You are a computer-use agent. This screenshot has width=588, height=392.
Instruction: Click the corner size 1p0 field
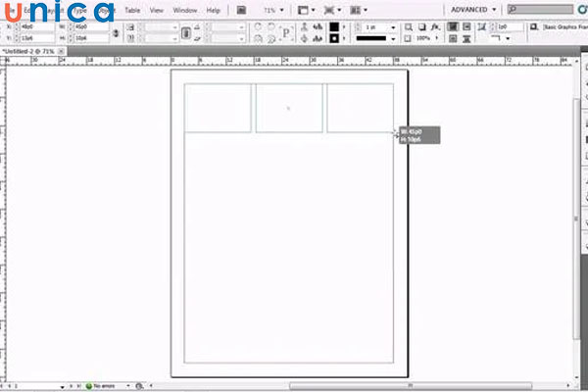pyautogui.click(x=510, y=27)
